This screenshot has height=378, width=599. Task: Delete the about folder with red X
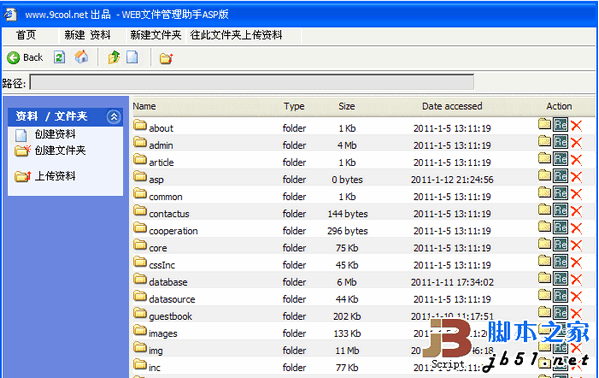576,126
